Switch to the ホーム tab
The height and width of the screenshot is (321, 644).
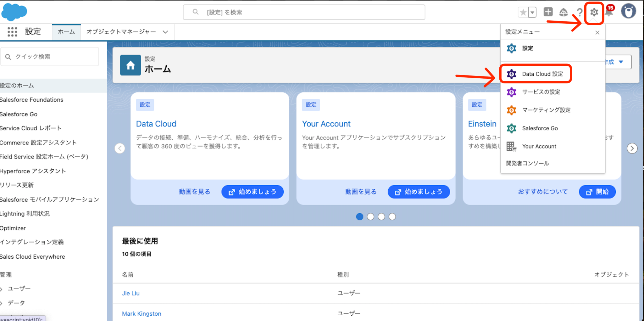click(66, 32)
